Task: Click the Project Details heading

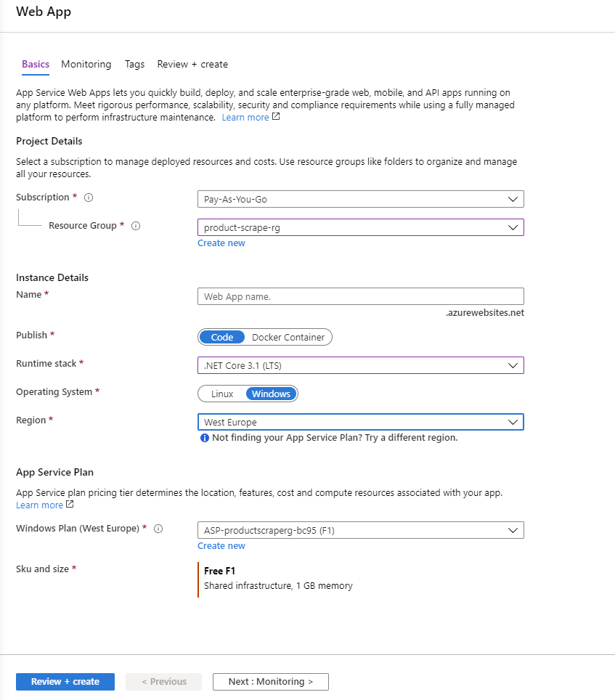Action: (49, 141)
